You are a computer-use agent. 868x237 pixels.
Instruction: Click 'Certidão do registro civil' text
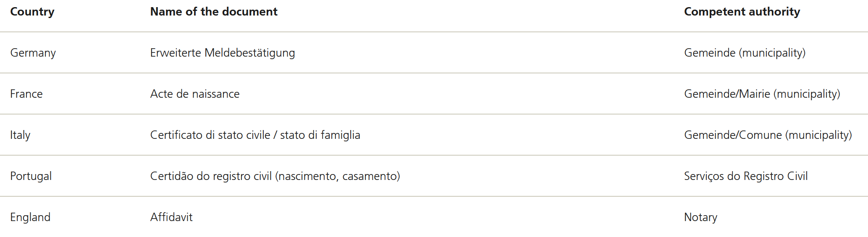[x=211, y=176]
